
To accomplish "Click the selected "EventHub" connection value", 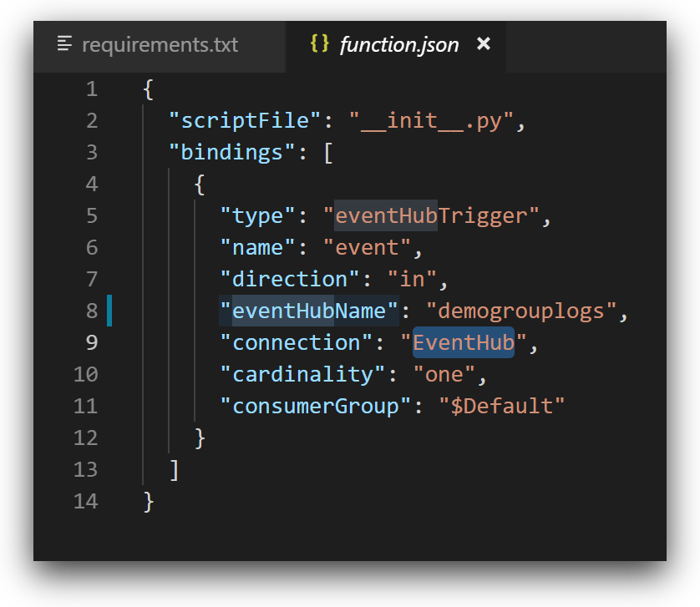I will coord(463,343).
